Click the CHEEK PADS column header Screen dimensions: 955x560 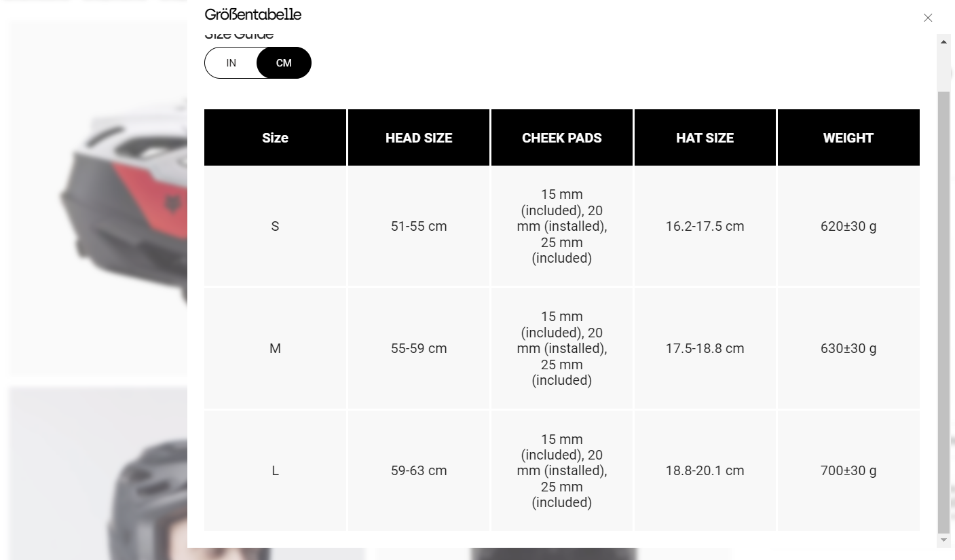coord(562,138)
